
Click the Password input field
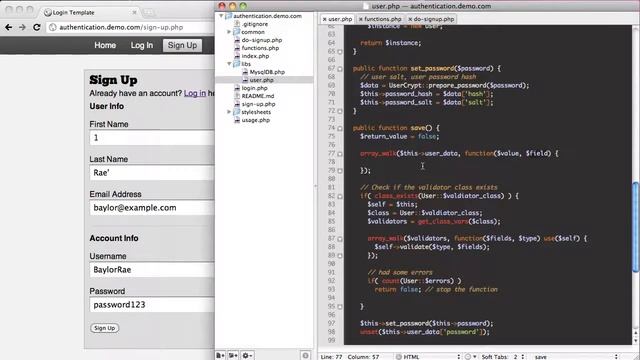pyautogui.click(x=152, y=305)
